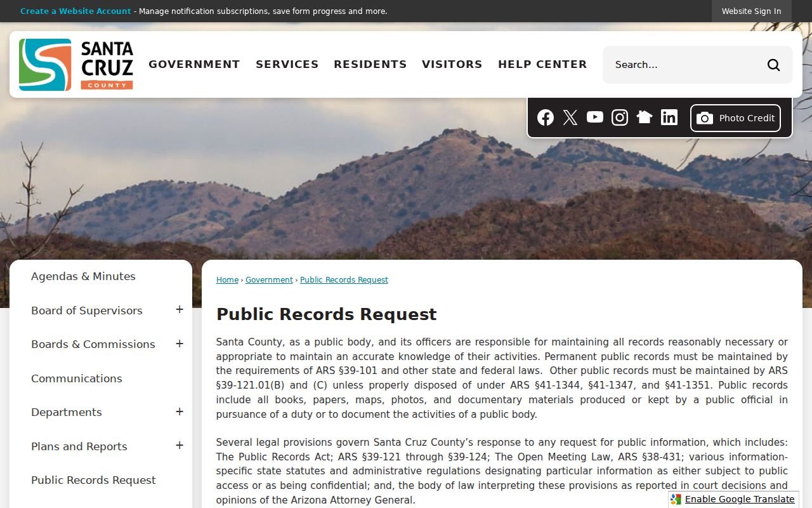Click Enable Google Translate link

click(x=740, y=500)
